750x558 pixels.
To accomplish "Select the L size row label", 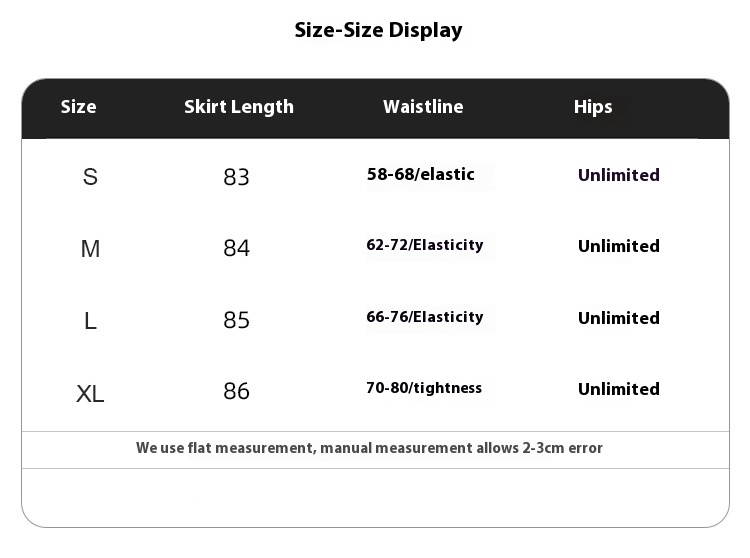I will pyautogui.click(x=90, y=320).
